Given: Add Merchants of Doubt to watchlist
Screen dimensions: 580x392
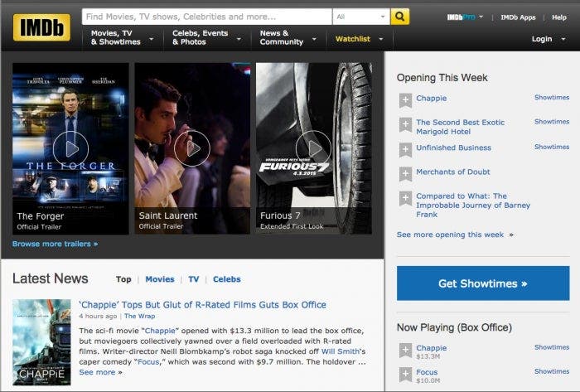Looking at the screenshot, I should click(x=405, y=174).
